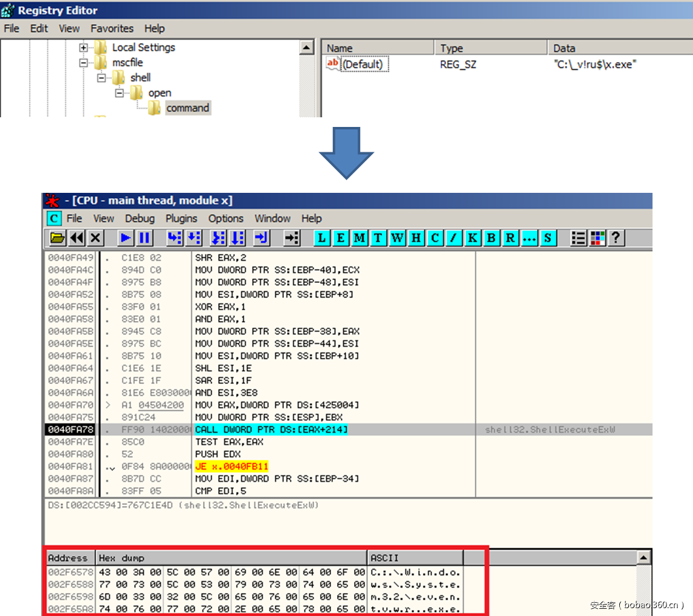693x616 pixels.
Task: Pause the debugged program
Action: click(x=144, y=238)
